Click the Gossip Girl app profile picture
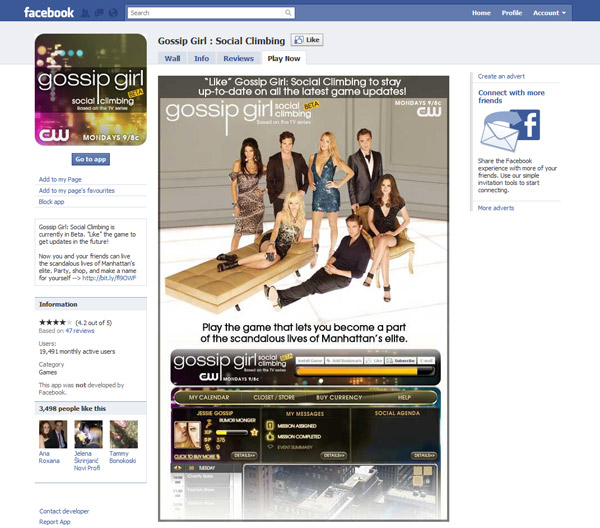 [x=91, y=90]
